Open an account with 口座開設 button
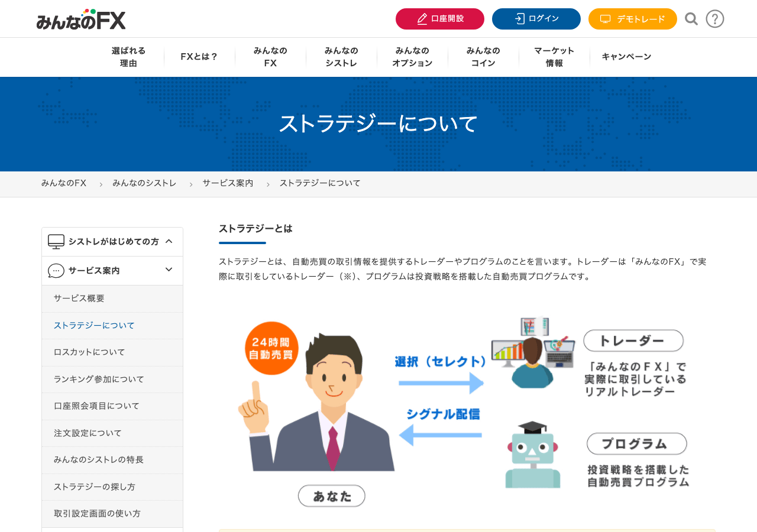Screen dimensions: 757x532 pyautogui.click(x=440, y=19)
